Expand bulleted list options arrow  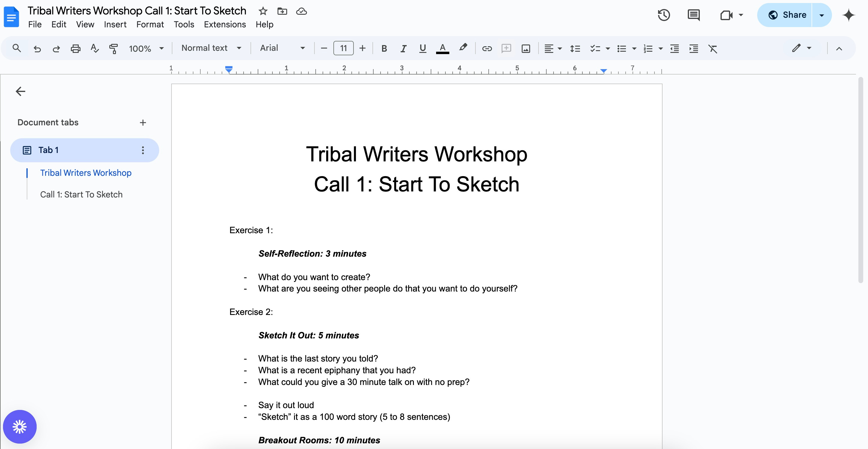634,49
